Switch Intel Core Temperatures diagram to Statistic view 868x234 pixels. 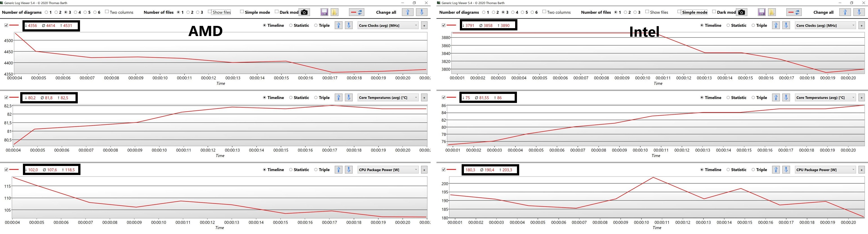(728, 98)
